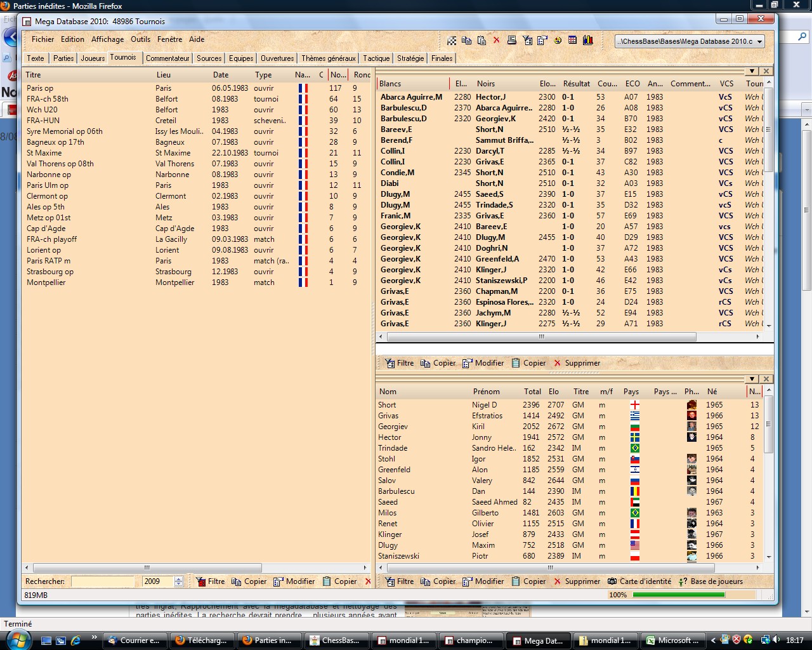Click Supprimer in the players panel toolbar
This screenshot has width=812, height=650.
(577, 581)
